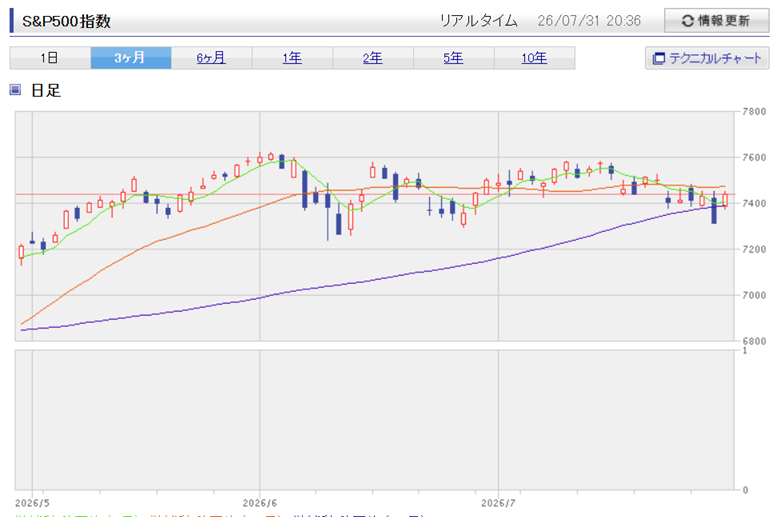Screen dimensions: 776x517
Task: Switch chart to 5年 range
Action: coord(453,58)
